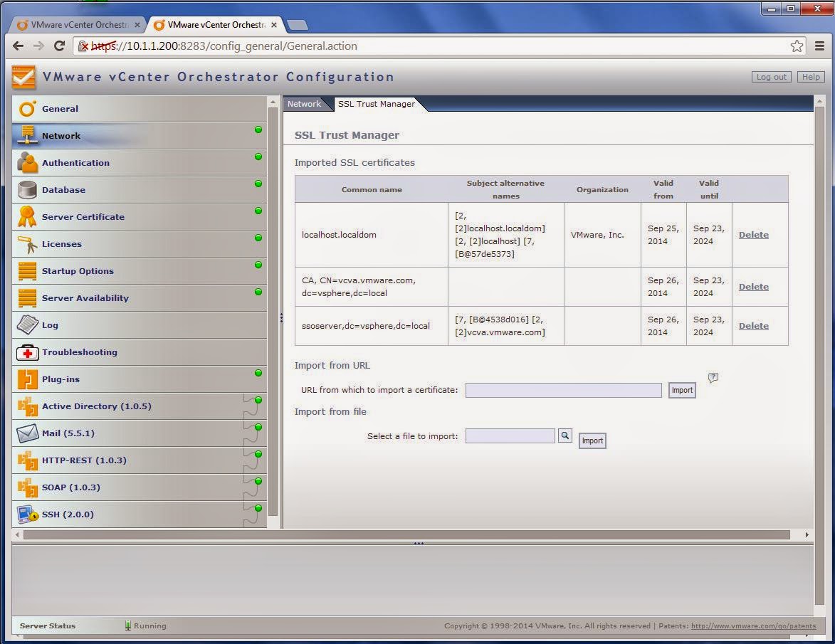Close the active VMware browser tab
The image size is (835, 644).
[274, 24]
